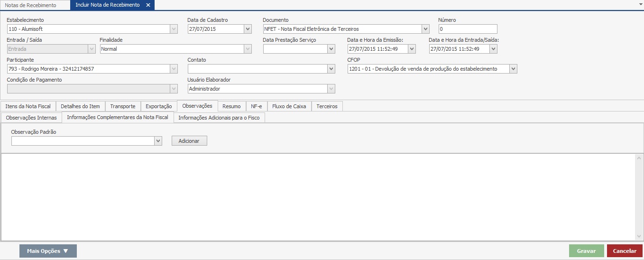
Task: Expand the Usuário Elaborador dropdown
Action: pos(331,89)
